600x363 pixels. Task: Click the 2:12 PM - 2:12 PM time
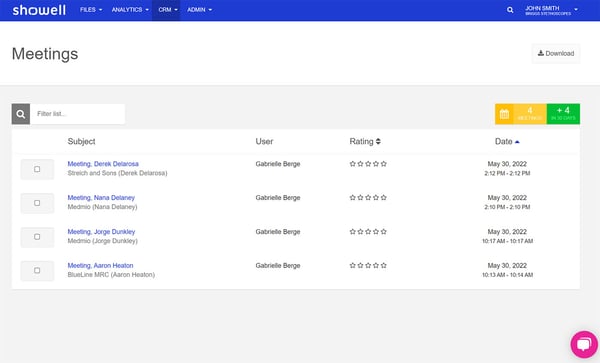[x=507, y=174]
